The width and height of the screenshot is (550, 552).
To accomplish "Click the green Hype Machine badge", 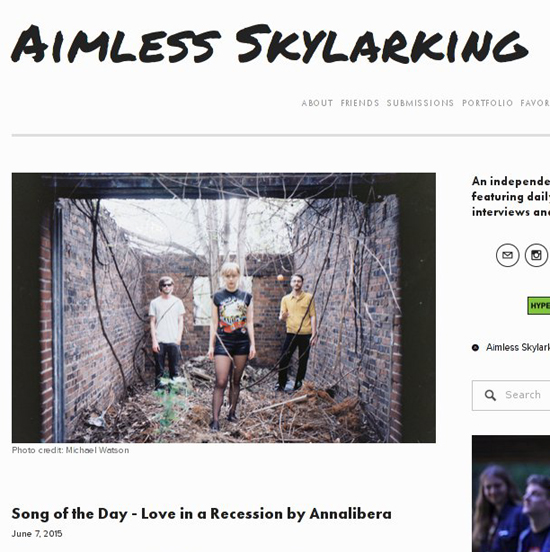I will tap(539, 306).
